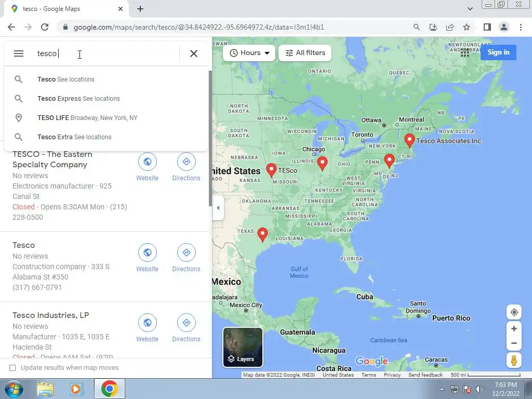Select the 'Tesco Extra See locations' suggestion
Viewport: 532px width, 399px height.
click(106, 137)
